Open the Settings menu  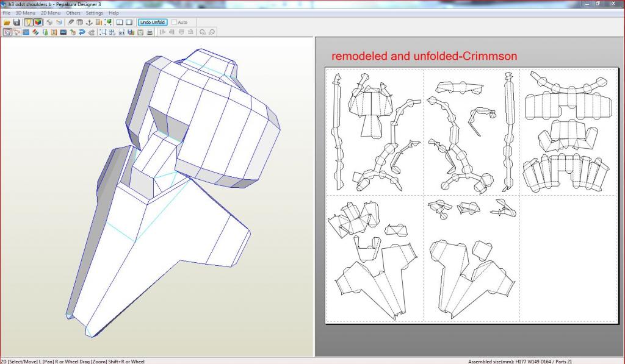point(94,13)
